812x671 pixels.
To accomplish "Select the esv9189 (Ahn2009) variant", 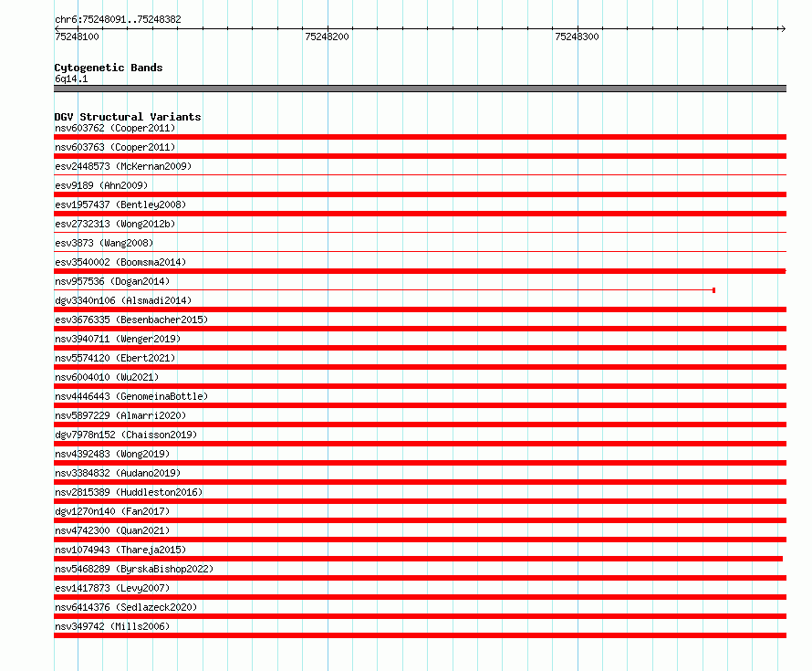I will tap(101, 185).
